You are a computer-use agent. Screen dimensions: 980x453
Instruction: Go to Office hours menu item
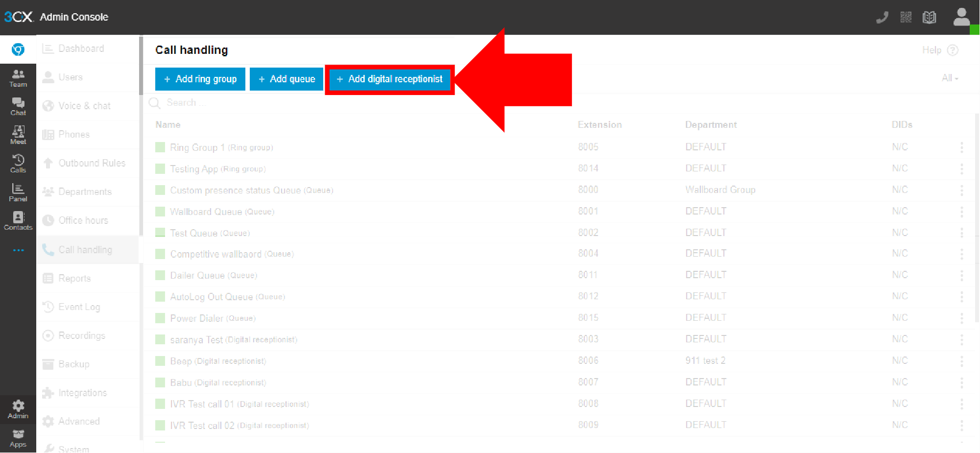pyautogui.click(x=83, y=220)
